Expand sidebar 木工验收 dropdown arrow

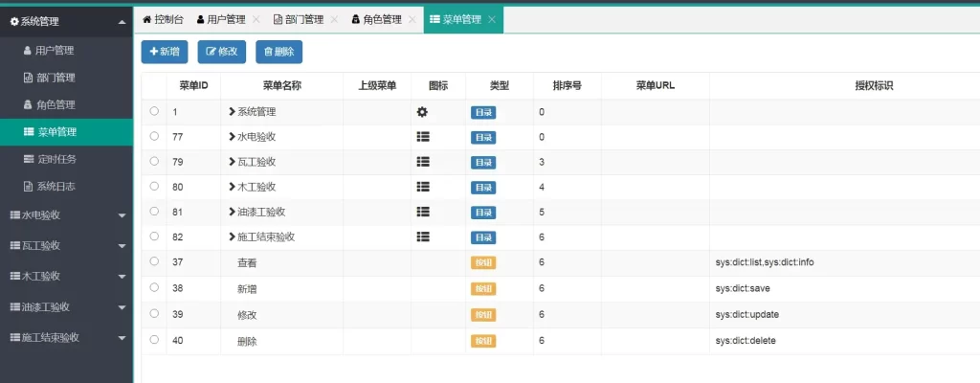pos(122,277)
